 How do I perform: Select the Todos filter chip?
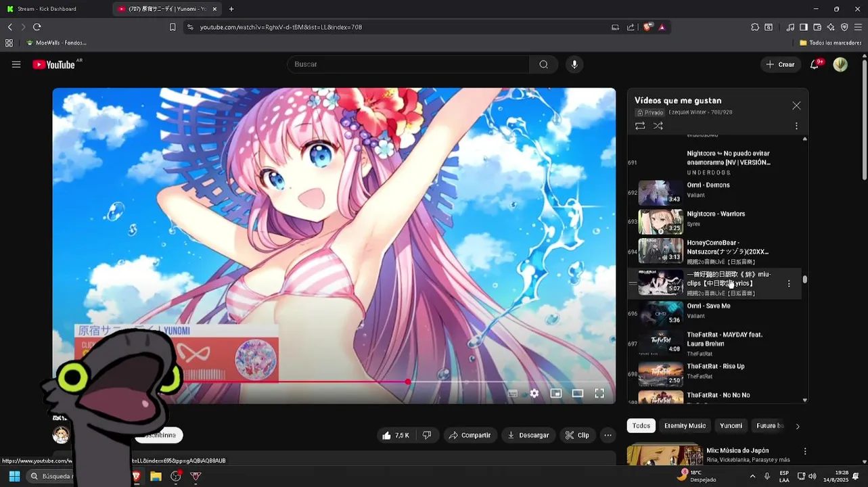641,425
